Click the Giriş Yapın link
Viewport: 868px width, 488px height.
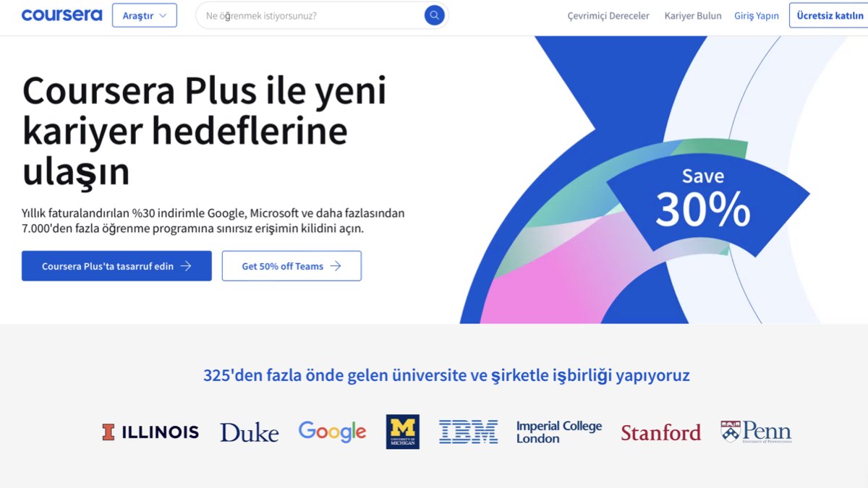click(756, 16)
